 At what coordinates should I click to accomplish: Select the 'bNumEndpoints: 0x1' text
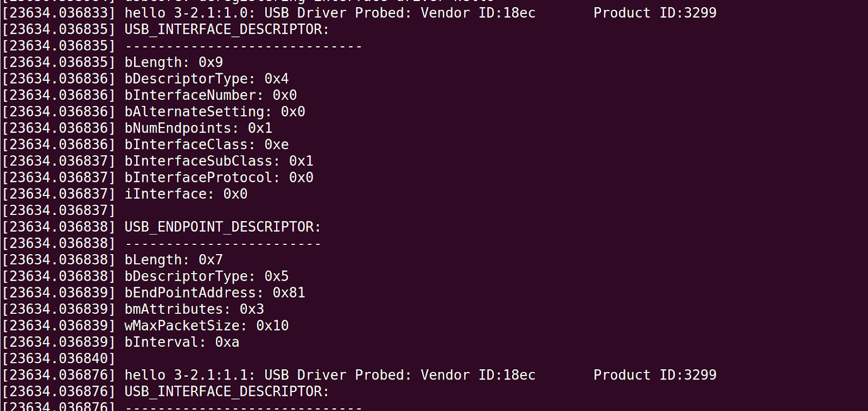coord(199,128)
